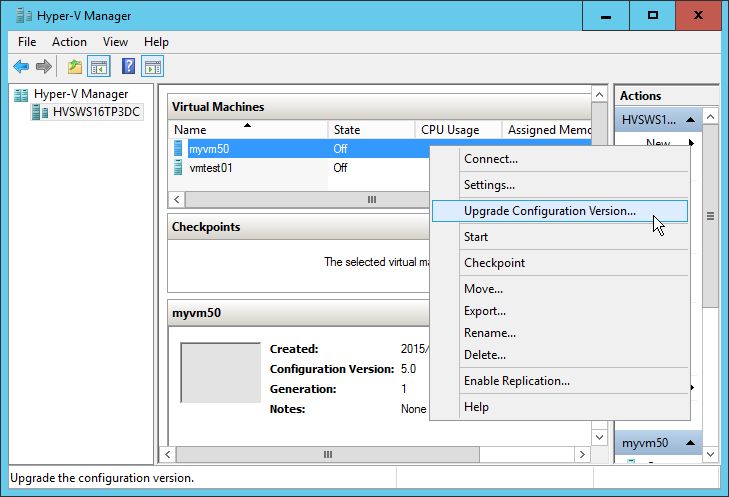Sort by Assigned Memory column header
729x497 pixels.
pos(547,130)
